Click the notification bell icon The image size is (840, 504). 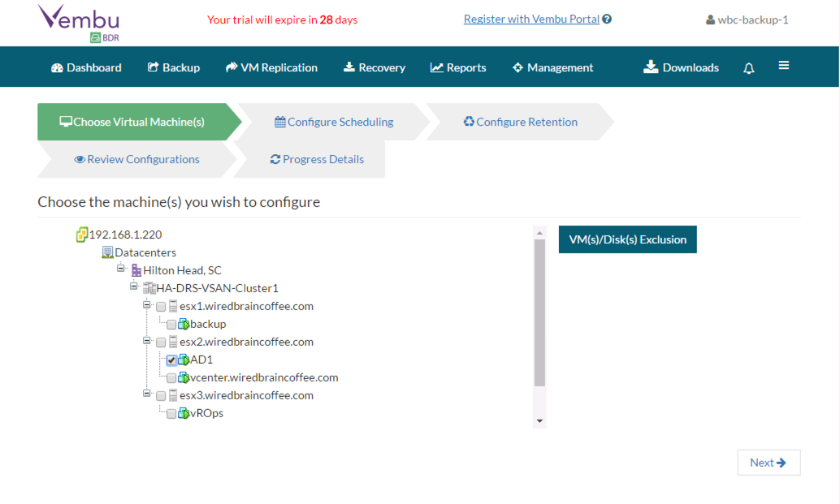click(x=748, y=68)
